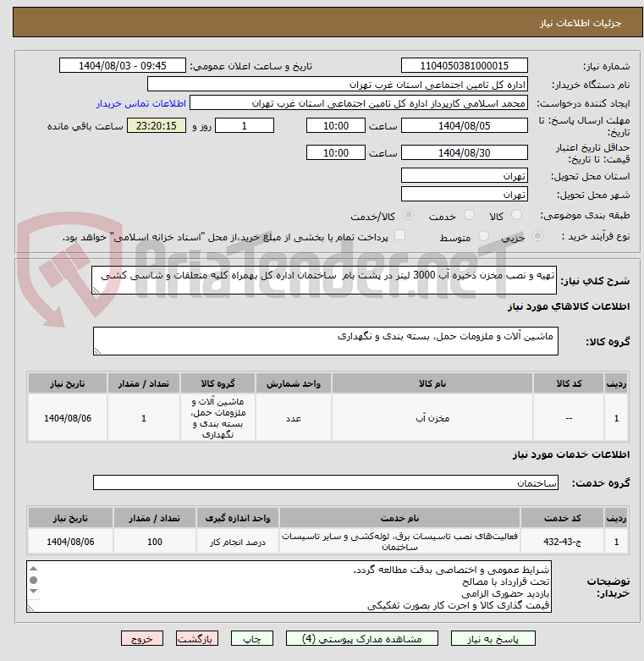Click the service code ج-43-432 cell

[562, 542]
